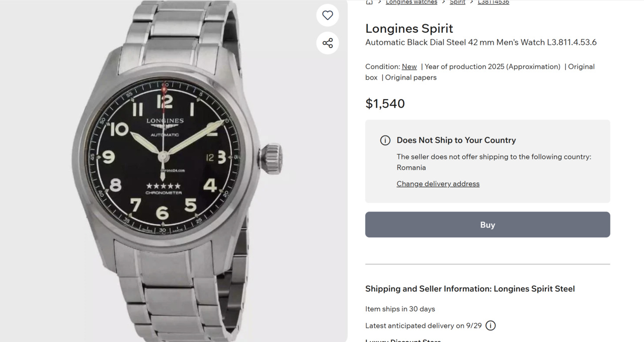Navigate to Spirit breadcrumb link
Screen dimensions: 644x342
click(x=457, y=2)
